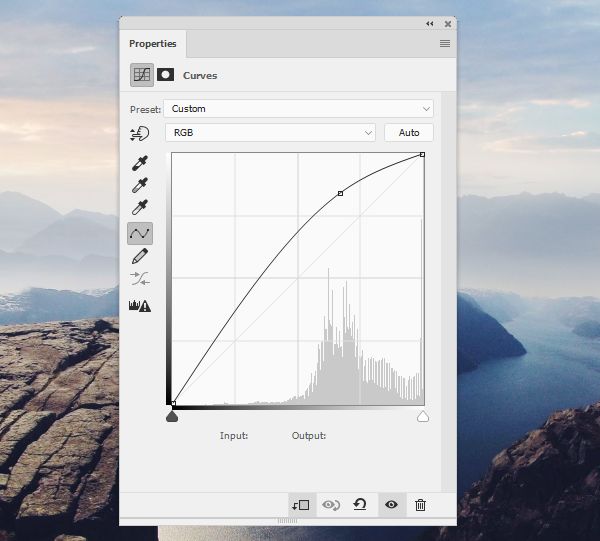Pick the white point eyedropper
Image resolution: width=600 pixels, height=541 pixels.
coord(140,207)
